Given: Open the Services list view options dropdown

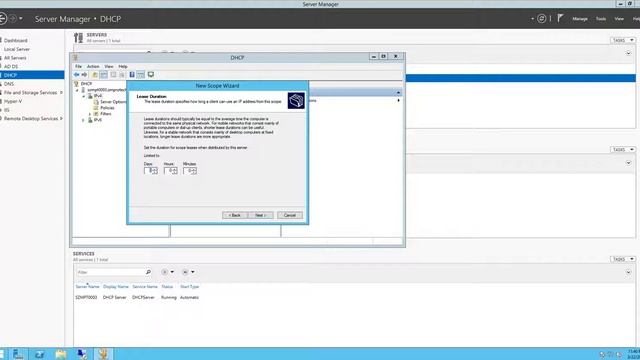Looking at the screenshot, I should pyautogui.click(x=168, y=272).
